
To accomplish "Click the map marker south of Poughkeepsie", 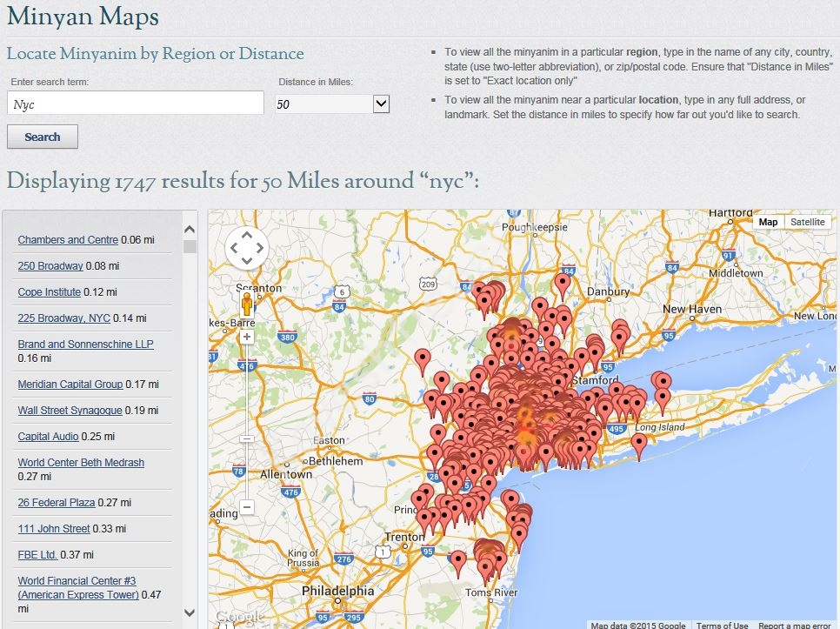I will tap(563, 281).
